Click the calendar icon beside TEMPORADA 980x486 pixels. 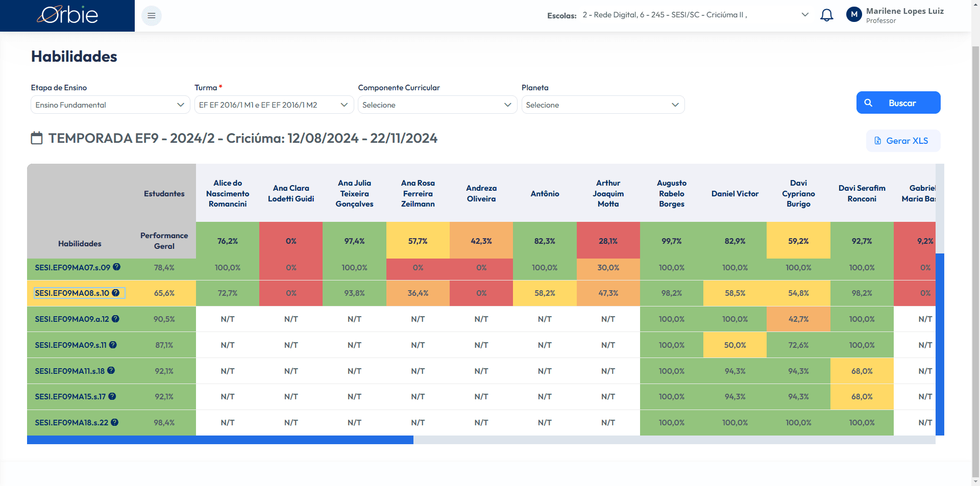37,138
